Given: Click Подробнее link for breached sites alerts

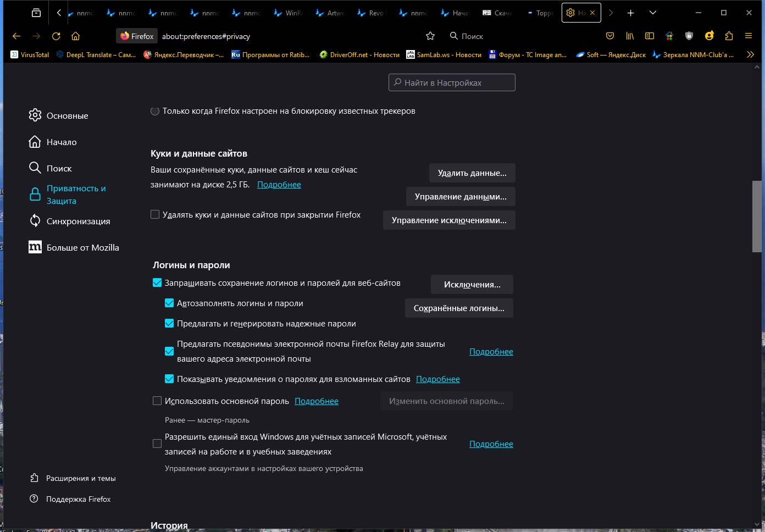Looking at the screenshot, I should 438,379.
